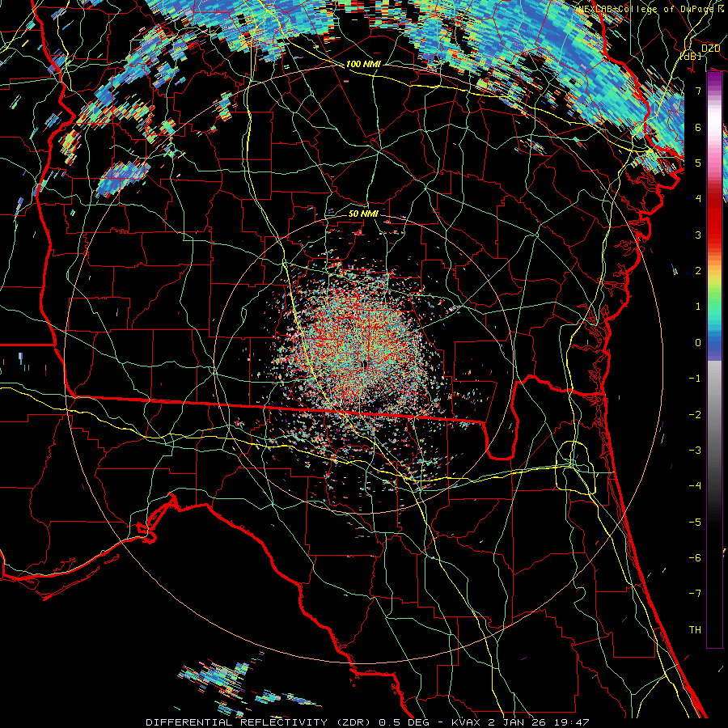728x728 pixels.
Task: Click the "3" value on the color scale
Action: (x=698, y=235)
